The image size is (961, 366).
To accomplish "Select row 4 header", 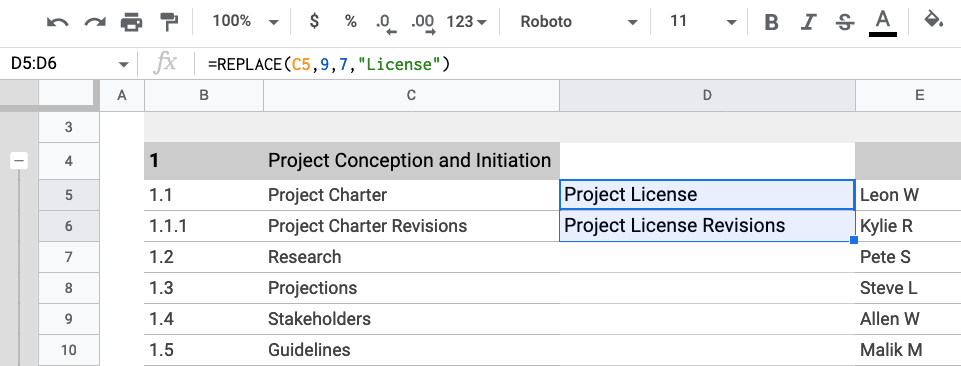I will click(x=69, y=161).
